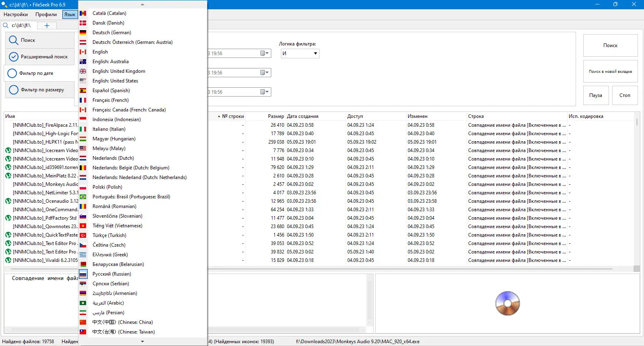Viewport: 644px width, 346px height.
Task: Choose Nederlands (Dutch) language
Action: pyautogui.click(x=143, y=158)
